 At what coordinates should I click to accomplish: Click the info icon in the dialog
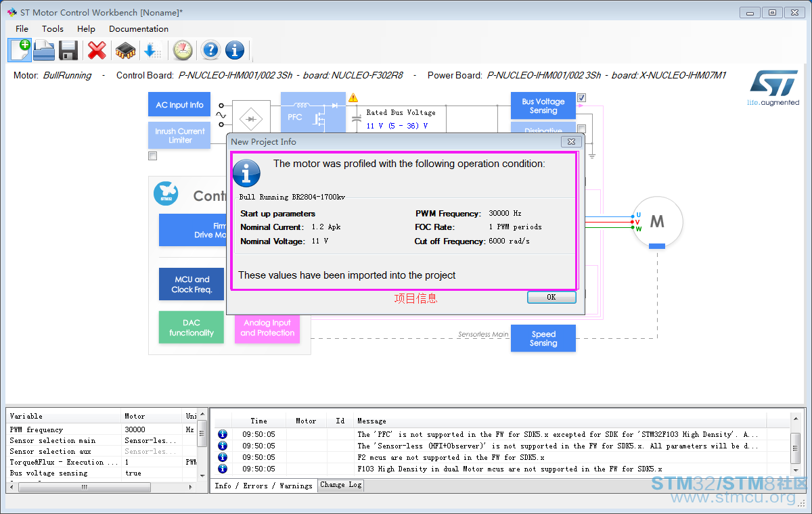coord(246,172)
